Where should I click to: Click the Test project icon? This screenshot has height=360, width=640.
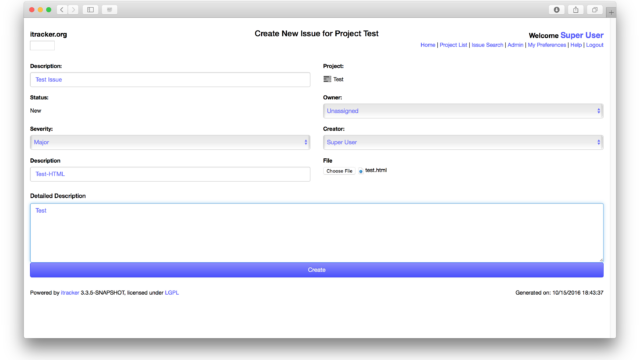pos(327,79)
